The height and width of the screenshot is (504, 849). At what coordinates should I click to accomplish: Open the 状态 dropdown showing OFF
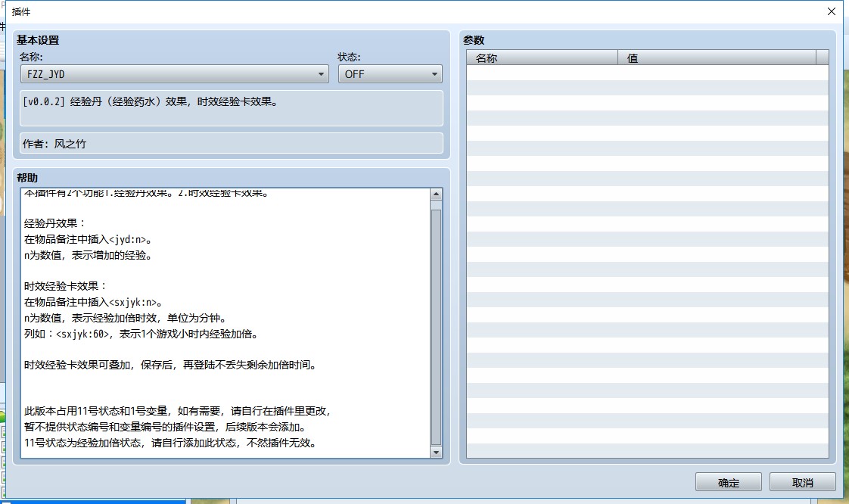click(x=390, y=74)
